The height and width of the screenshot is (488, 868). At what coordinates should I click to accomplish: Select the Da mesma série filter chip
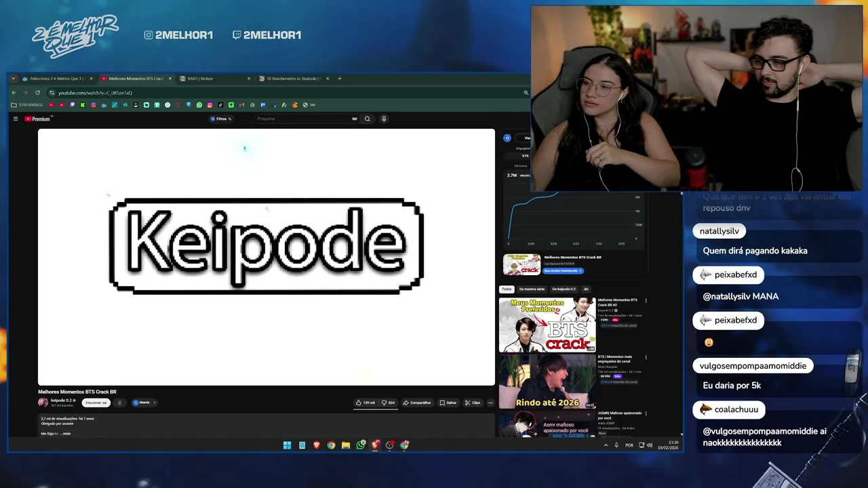coord(531,289)
